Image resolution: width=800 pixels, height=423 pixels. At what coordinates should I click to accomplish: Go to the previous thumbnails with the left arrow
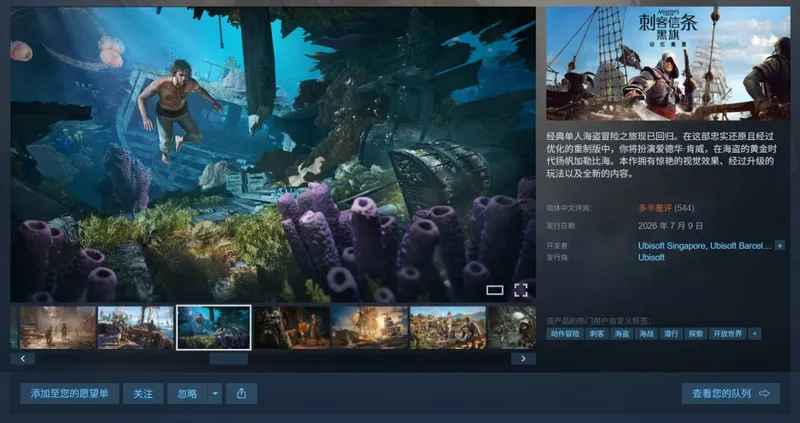click(23, 359)
